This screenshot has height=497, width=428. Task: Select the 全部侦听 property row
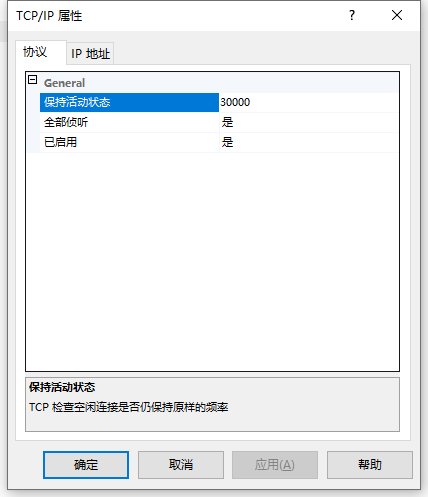pos(129,122)
